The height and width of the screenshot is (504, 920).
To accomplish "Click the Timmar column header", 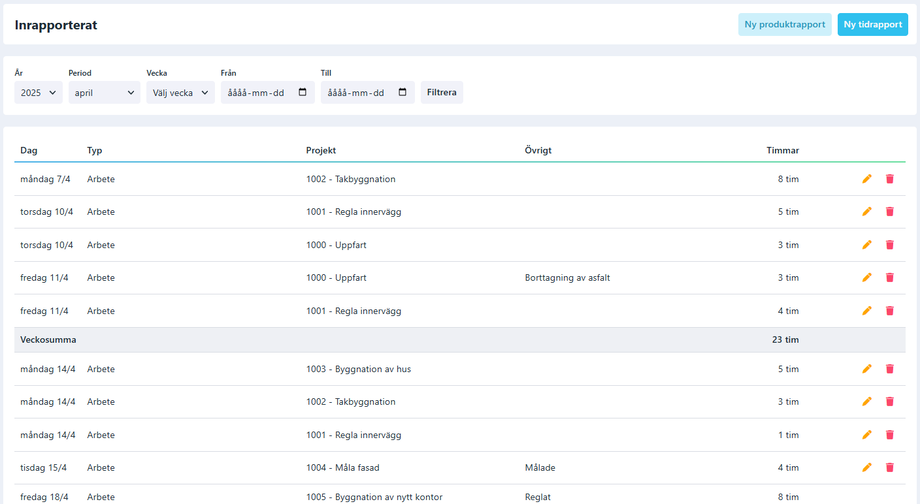I will [x=782, y=151].
